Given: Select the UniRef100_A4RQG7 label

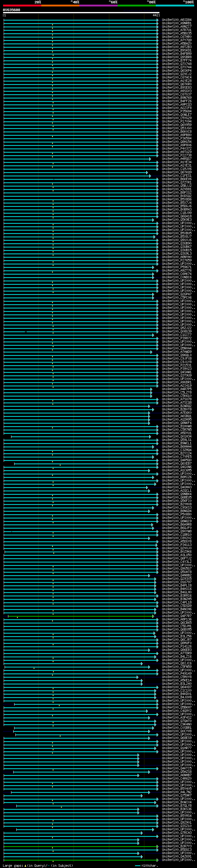Looking at the screenshot, I should point(176,159).
